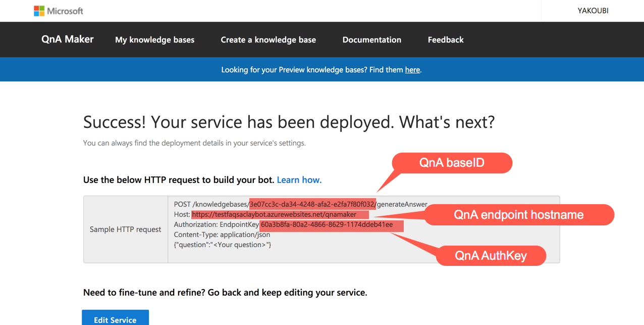Follow the 'here' link for Preview knowledge bases
The height and width of the screenshot is (325, 644).
tap(412, 70)
